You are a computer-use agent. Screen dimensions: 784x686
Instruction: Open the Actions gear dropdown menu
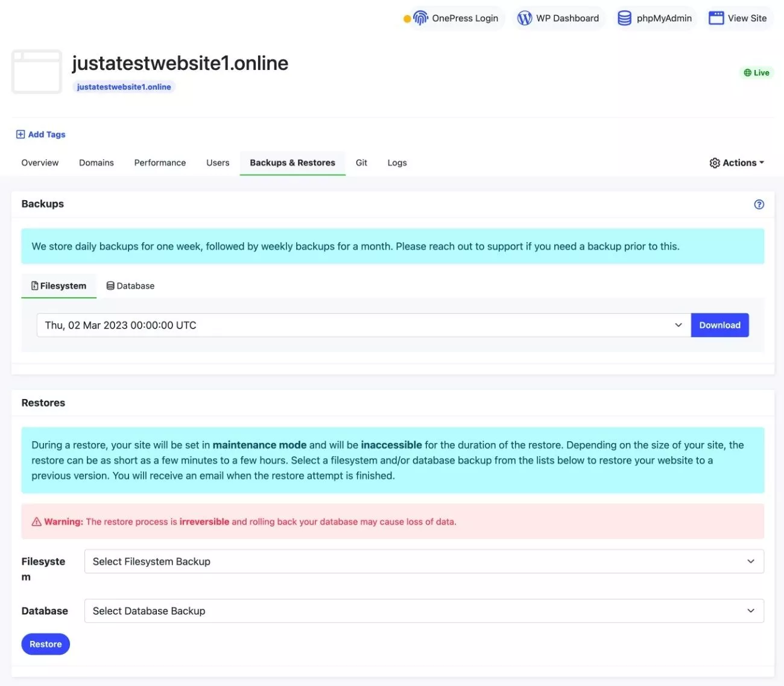point(736,163)
